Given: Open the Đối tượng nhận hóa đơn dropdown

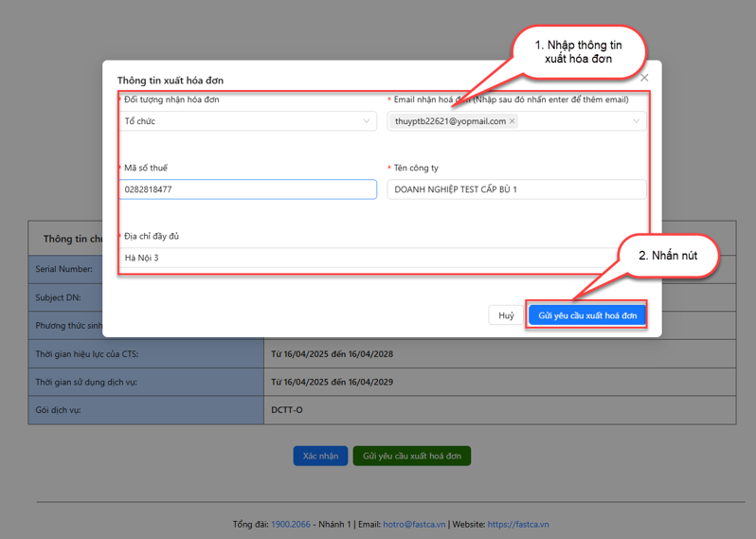Looking at the screenshot, I should click(247, 121).
